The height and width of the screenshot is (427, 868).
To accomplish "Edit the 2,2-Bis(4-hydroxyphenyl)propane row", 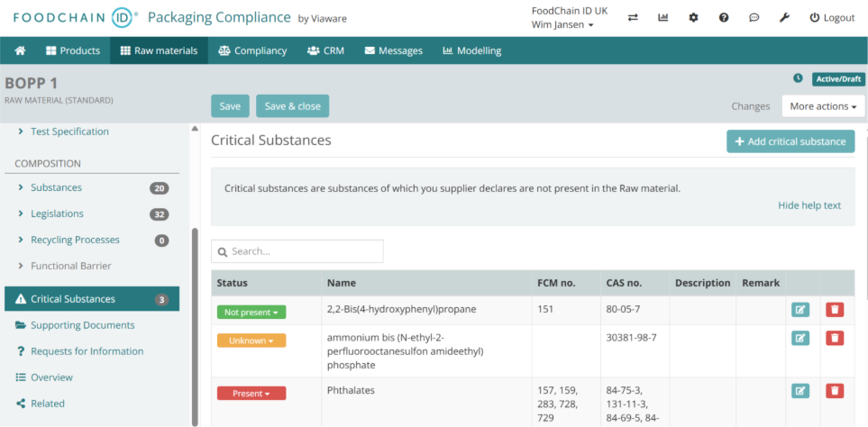I will pyautogui.click(x=799, y=310).
